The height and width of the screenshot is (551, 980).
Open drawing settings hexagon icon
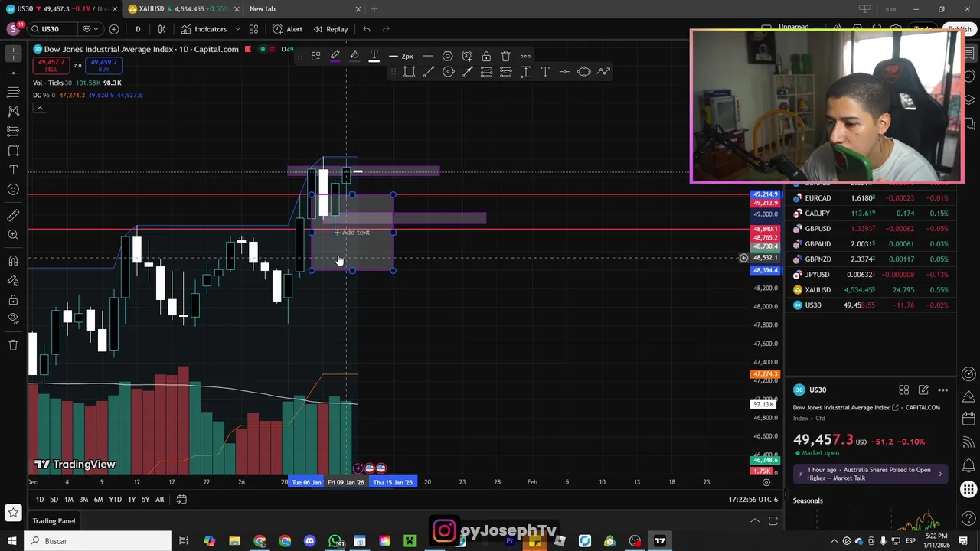click(447, 56)
